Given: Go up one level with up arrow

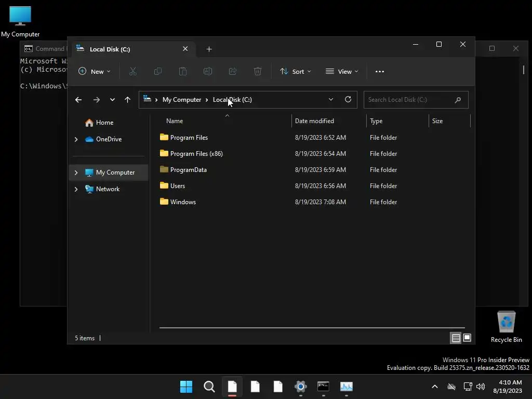Looking at the screenshot, I should 128,100.
